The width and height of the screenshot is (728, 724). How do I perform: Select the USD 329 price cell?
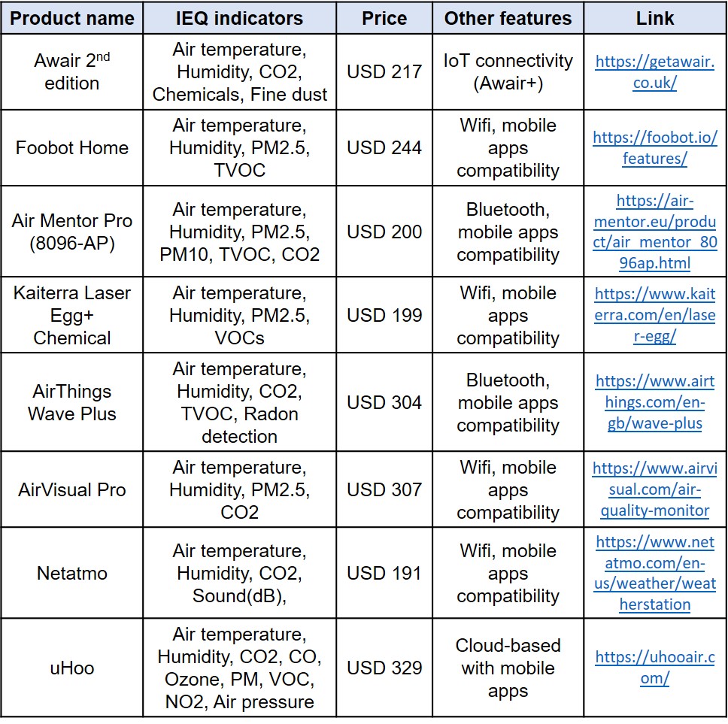384,668
